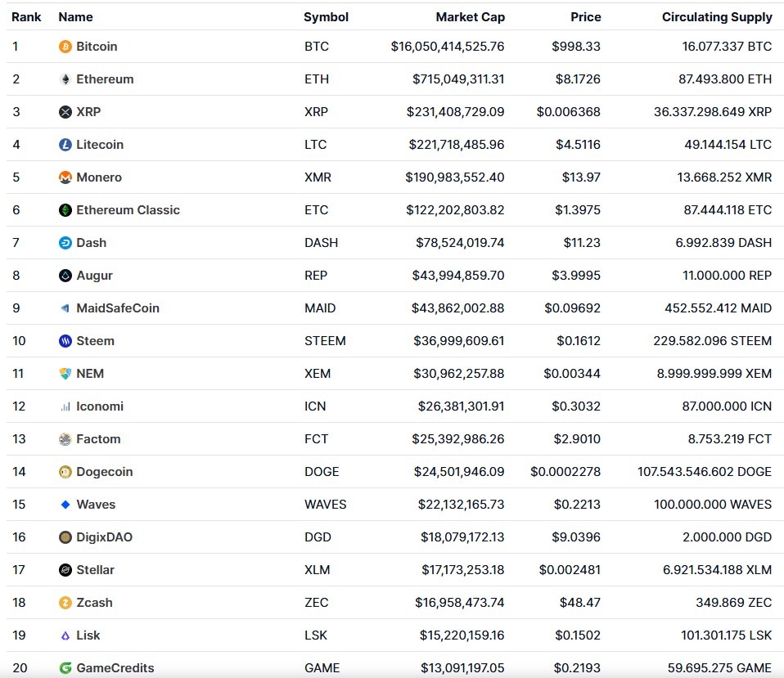Sort by the Market Cap column
The width and height of the screenshot is (784, 678).
[x=470, y=16]
